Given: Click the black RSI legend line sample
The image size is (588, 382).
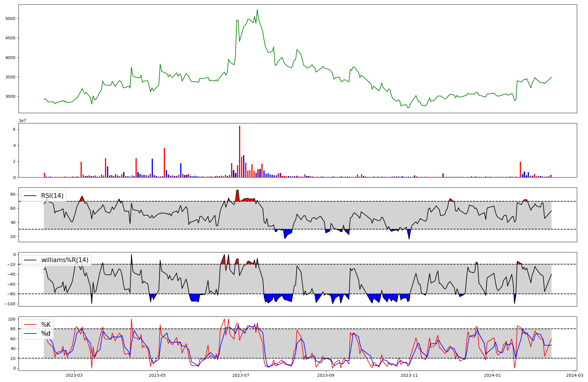Looking at the screenshot, I should point(30,196).
